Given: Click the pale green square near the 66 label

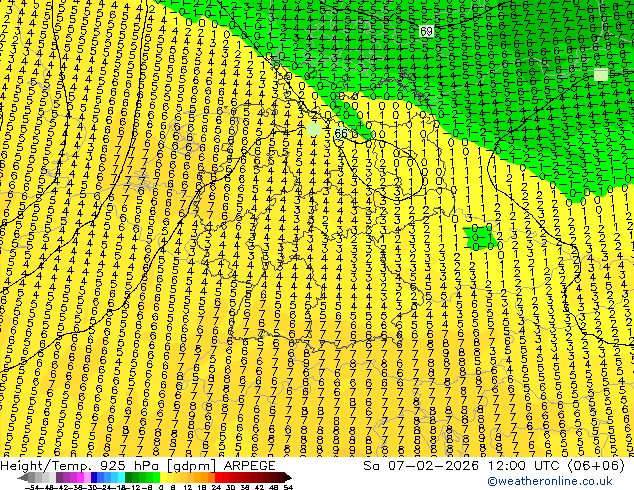Looking at the screenshot, I should (314, 129).
